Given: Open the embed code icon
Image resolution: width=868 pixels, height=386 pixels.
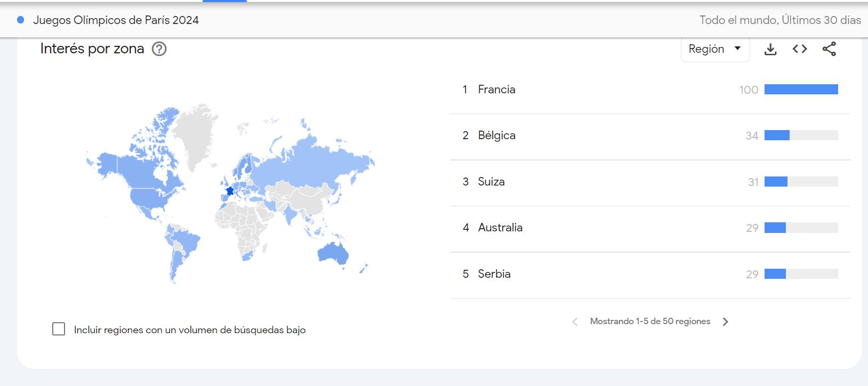Looking at the screenshot, I should click(800, 49).
